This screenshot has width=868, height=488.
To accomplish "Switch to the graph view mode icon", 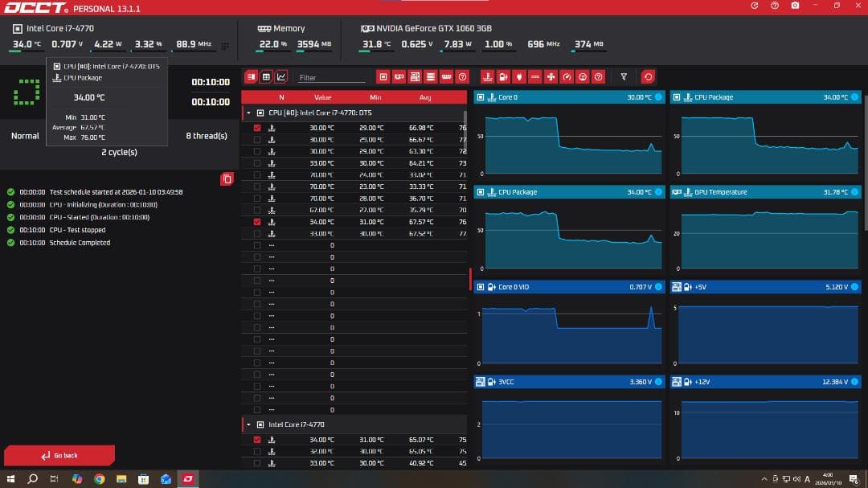I will click(x=281, y=77).
